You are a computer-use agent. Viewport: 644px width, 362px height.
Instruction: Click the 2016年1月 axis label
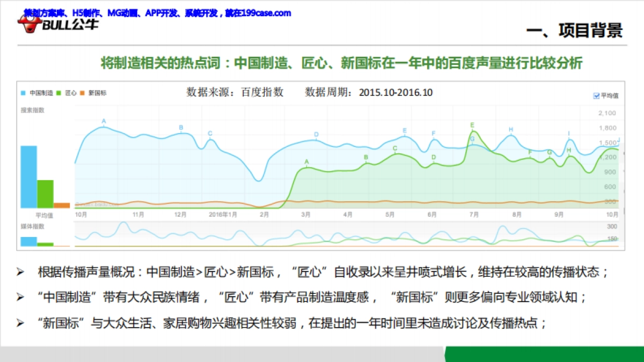click(x=222, y=215)
